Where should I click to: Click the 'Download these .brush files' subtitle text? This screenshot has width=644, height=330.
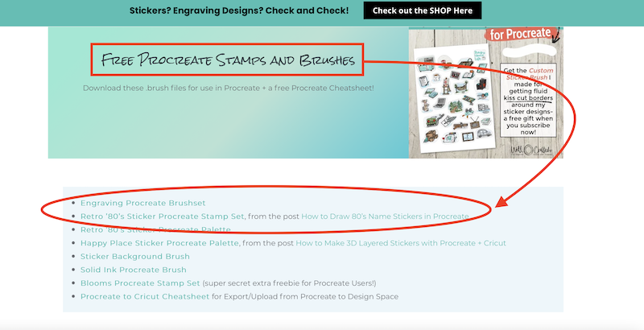(x=229, y=89)
